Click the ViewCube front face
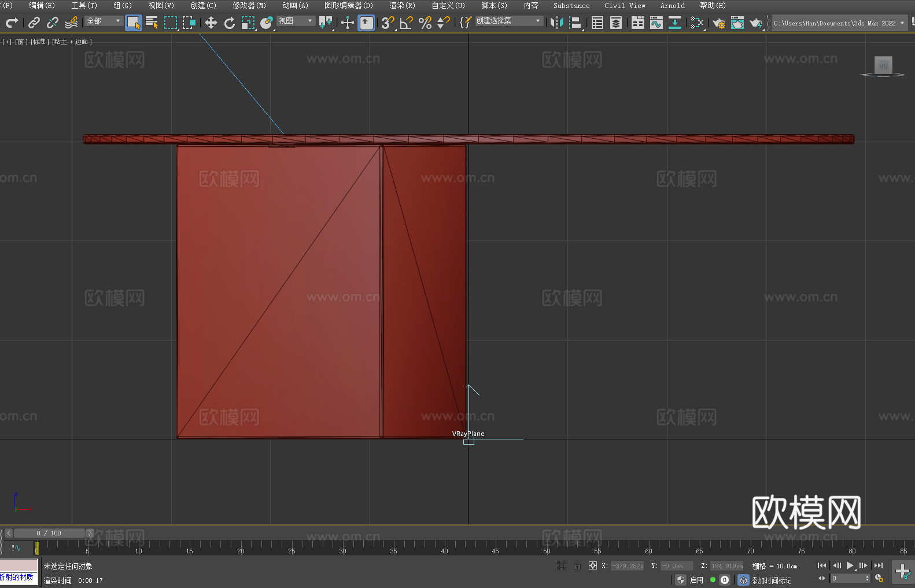This screenshot has width=915, height=588. coord(883,64)
